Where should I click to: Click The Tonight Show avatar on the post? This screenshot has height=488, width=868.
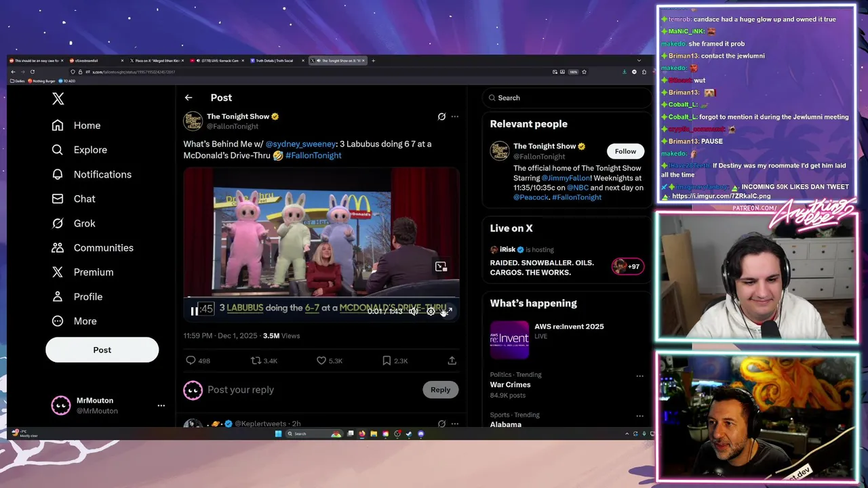[193, 121]
